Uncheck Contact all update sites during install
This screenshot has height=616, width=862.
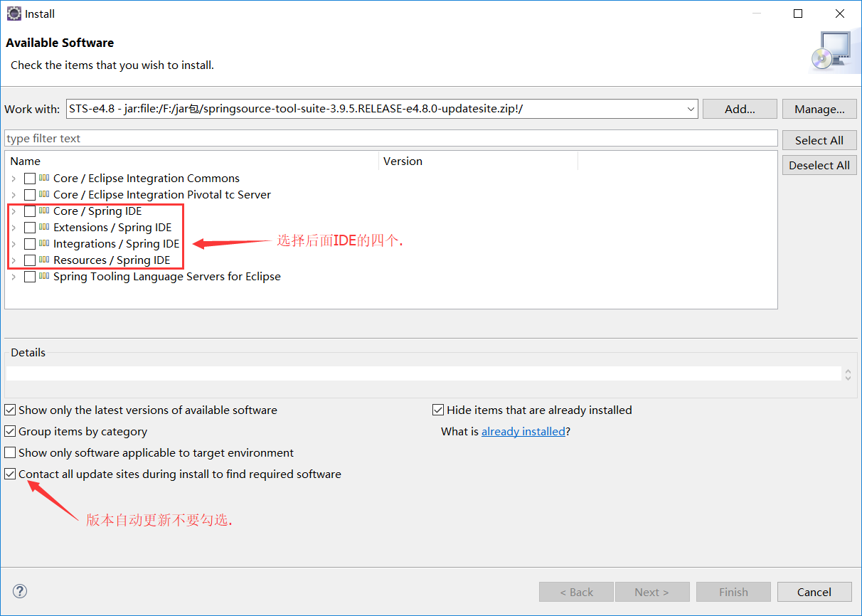click(x=10, y=474)
